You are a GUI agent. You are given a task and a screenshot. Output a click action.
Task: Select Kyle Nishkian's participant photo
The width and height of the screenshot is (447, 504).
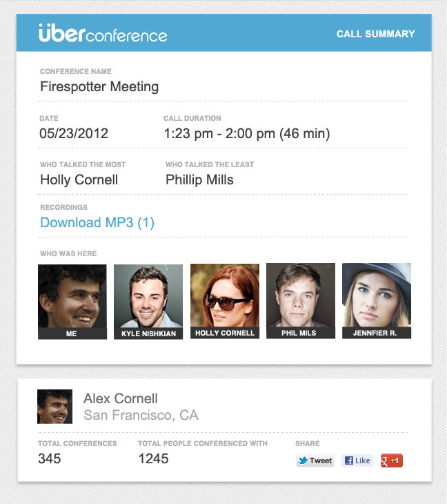(148, 301)
